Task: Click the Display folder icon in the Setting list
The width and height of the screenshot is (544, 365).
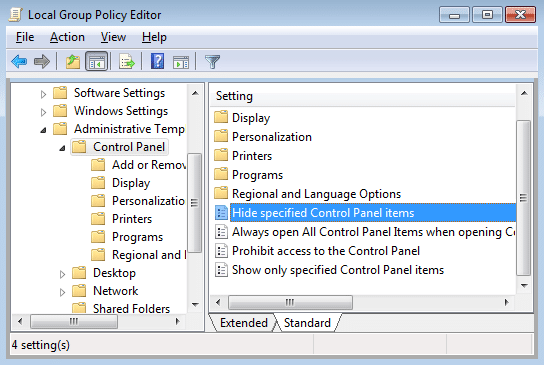Action: [x=221, y=117]
